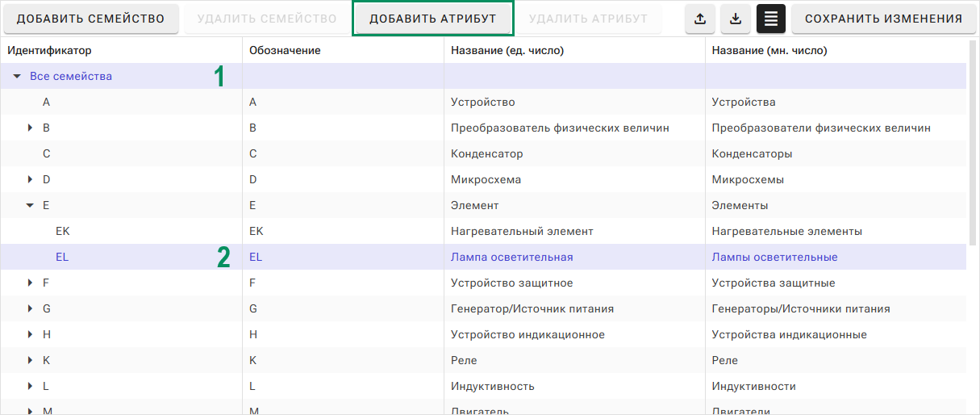The height and width of the screenshot is (415, 980).
Task: Click Обозначение column header
Action: tap(285, 50)
